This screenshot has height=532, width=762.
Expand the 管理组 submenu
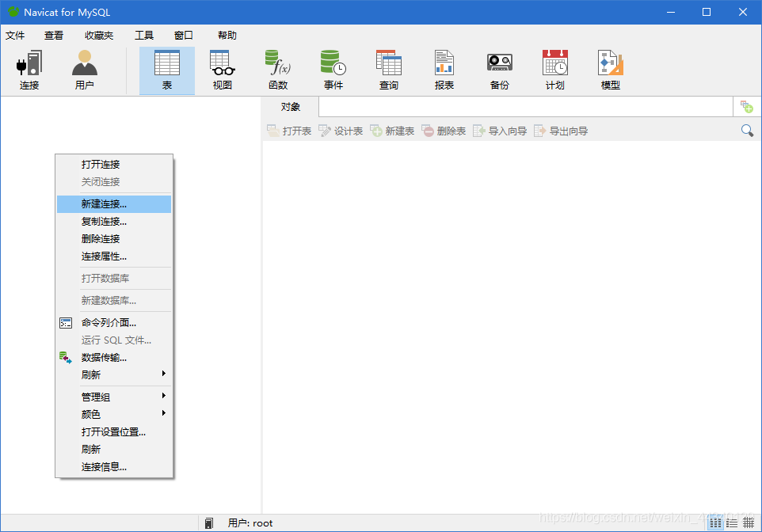(x=95, y=396)
